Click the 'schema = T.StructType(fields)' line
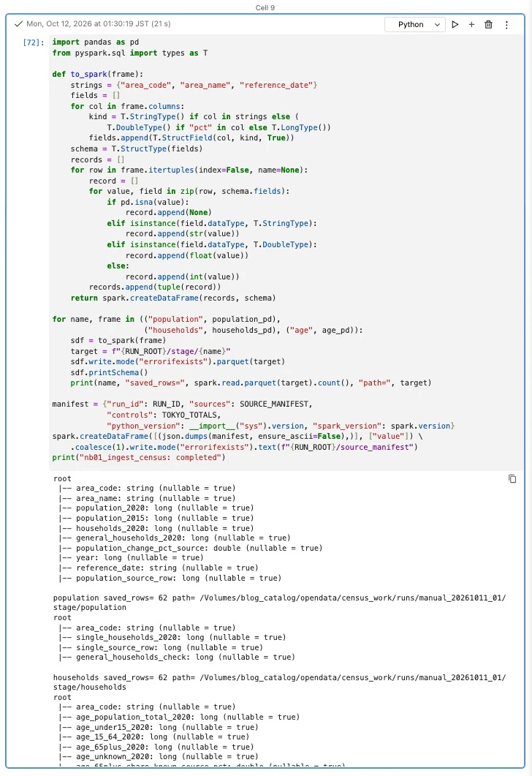 [137, 149]
